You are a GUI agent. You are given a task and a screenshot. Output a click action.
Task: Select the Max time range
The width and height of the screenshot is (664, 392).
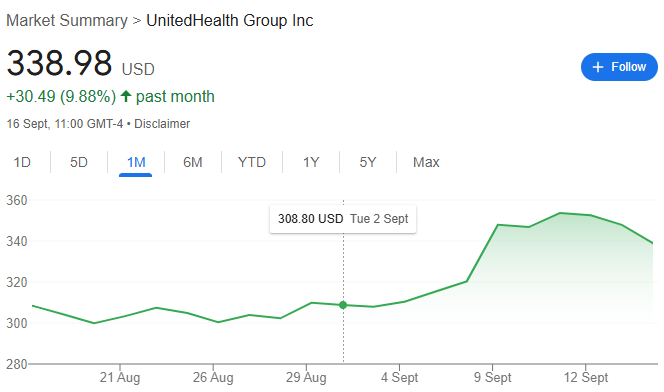[426, 162]
